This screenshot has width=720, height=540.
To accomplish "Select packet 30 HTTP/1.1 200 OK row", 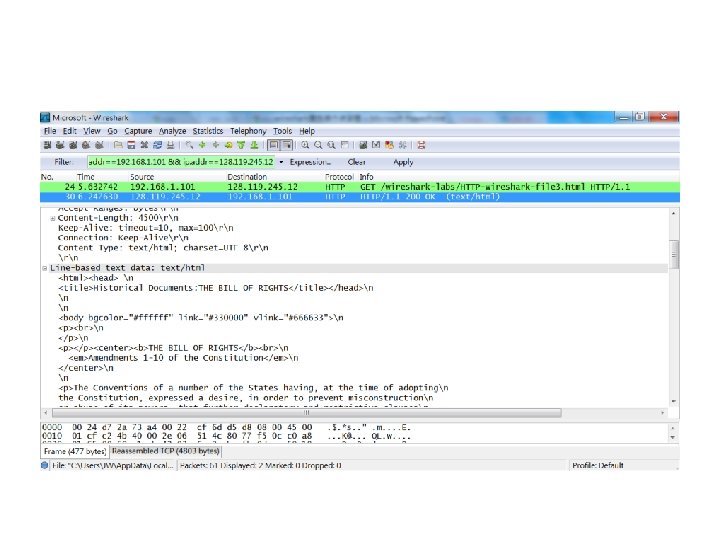I will [360, 197].
